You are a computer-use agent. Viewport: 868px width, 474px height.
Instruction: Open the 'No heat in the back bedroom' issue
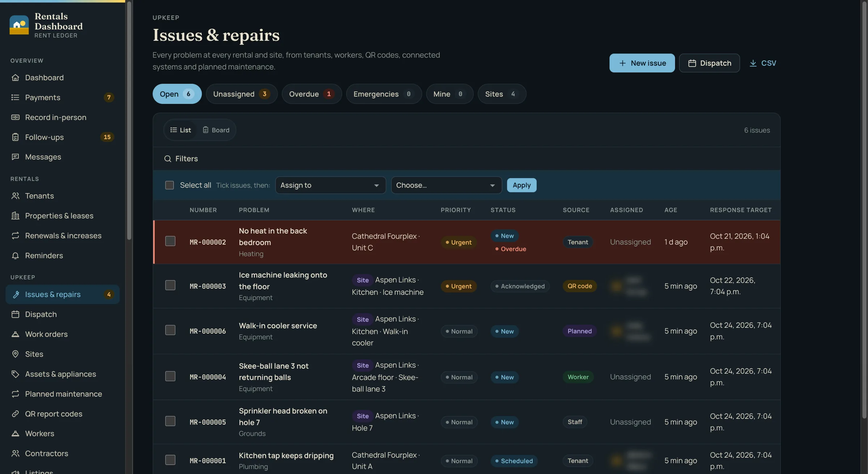point(273,236)
